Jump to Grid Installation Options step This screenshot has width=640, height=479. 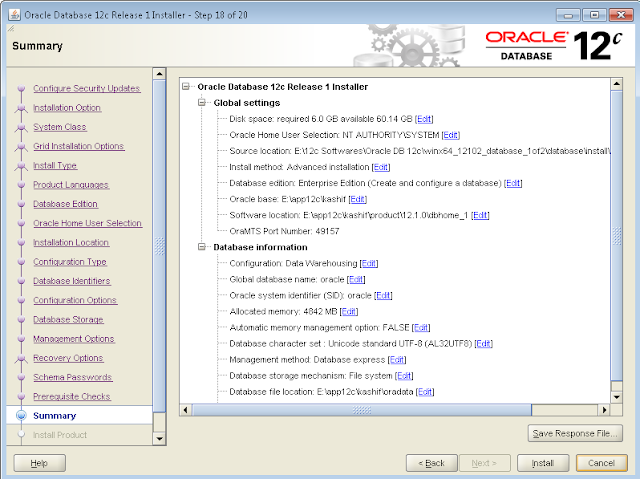[x=78, y=146]
